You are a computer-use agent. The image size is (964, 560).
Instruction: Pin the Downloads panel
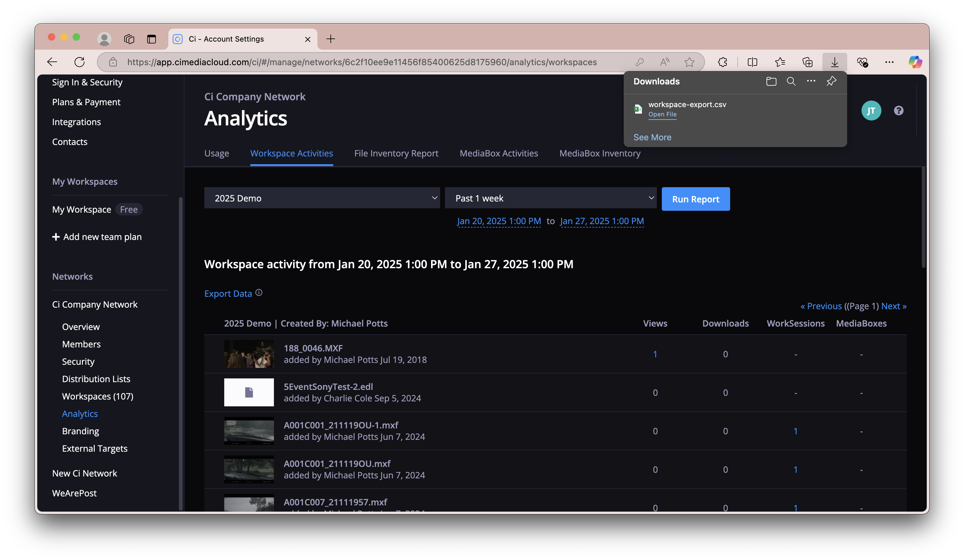tap(831, 81)
